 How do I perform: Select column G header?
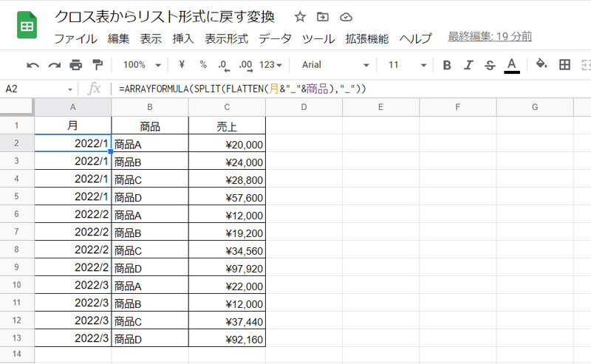tap(535, 107)
